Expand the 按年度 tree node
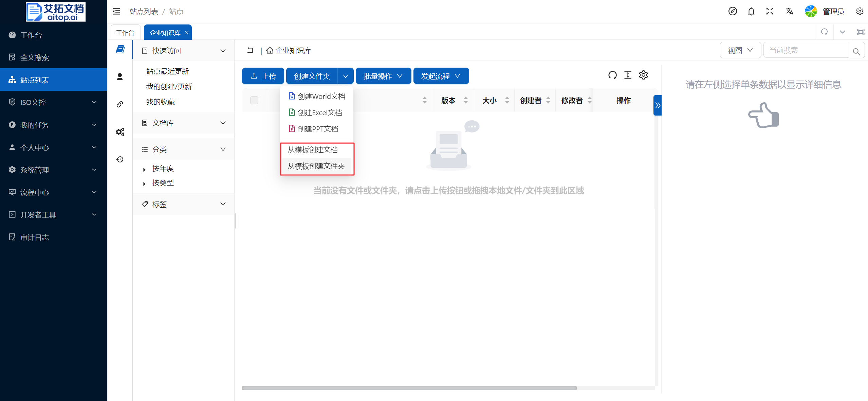Image resolution: width=868 pixels, height=401 pixels. [x=145, y=169]
